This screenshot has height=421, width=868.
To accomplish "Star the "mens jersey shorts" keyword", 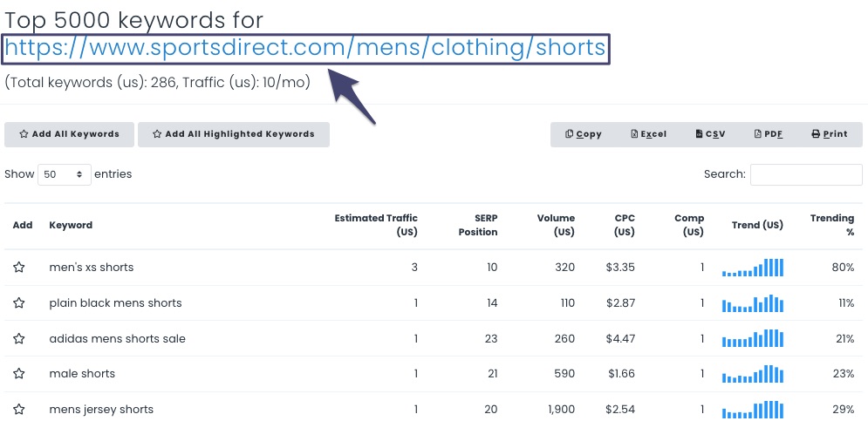I will point(19,410).
